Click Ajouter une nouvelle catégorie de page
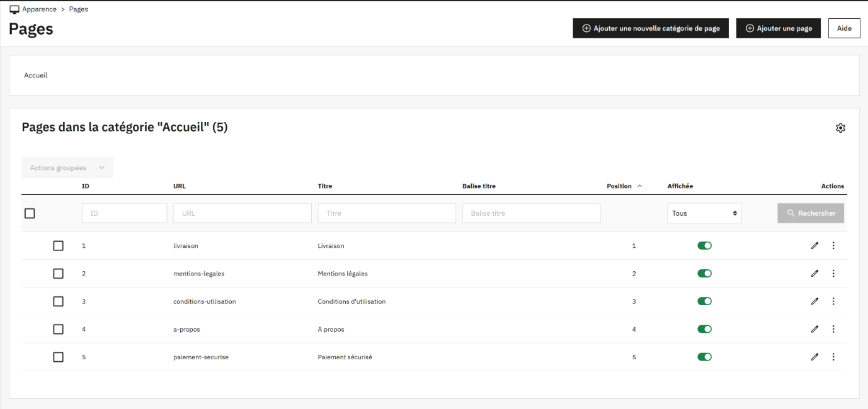The height and width of the screenshot is (409, 868). (651, 28)
